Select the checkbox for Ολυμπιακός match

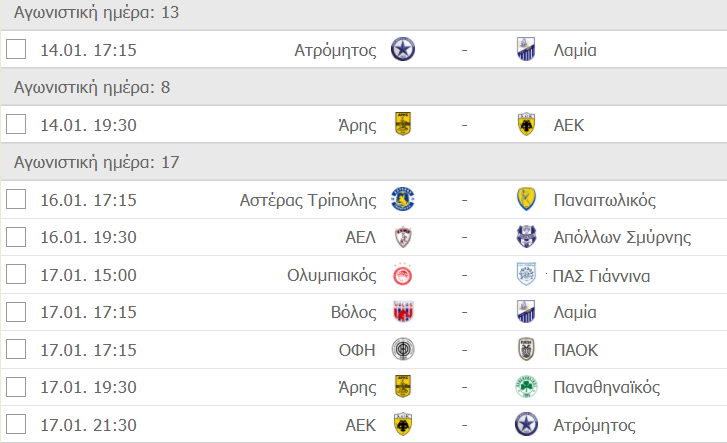tap(16, 275)
